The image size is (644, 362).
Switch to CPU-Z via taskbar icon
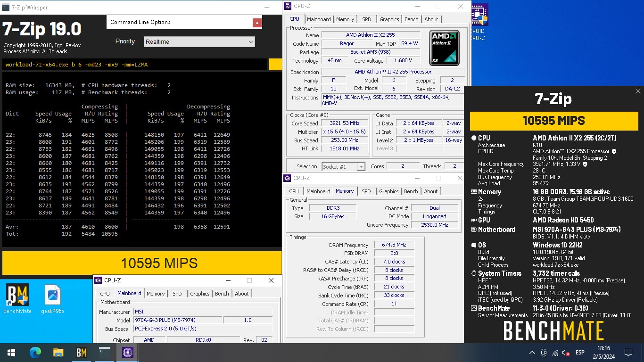pyautogui.click(x=127, y=353)
